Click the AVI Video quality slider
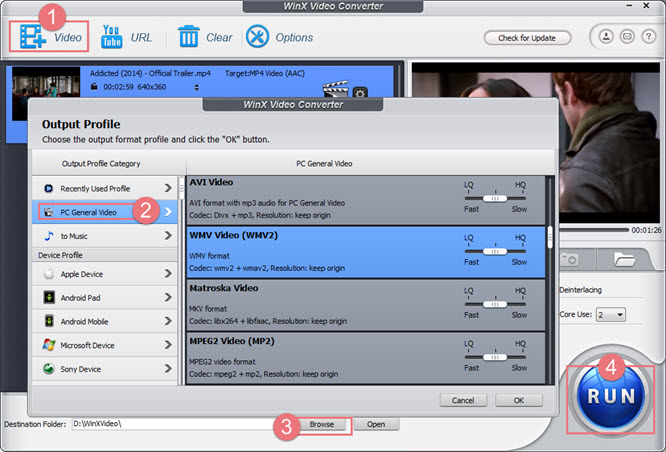Viewport: 666px width, 452px height. click(495, 198)
